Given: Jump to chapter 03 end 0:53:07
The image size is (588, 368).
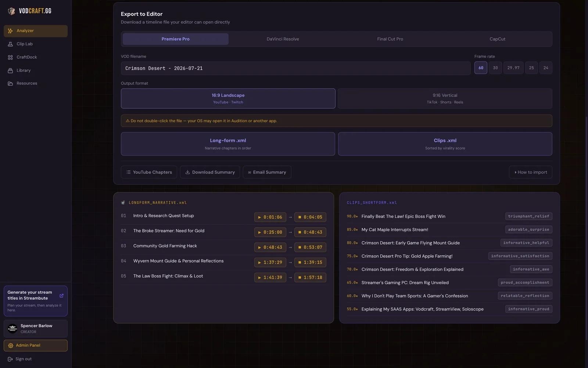Looking at the screenshot, I should pyautogui.click(x=310, y=247).
